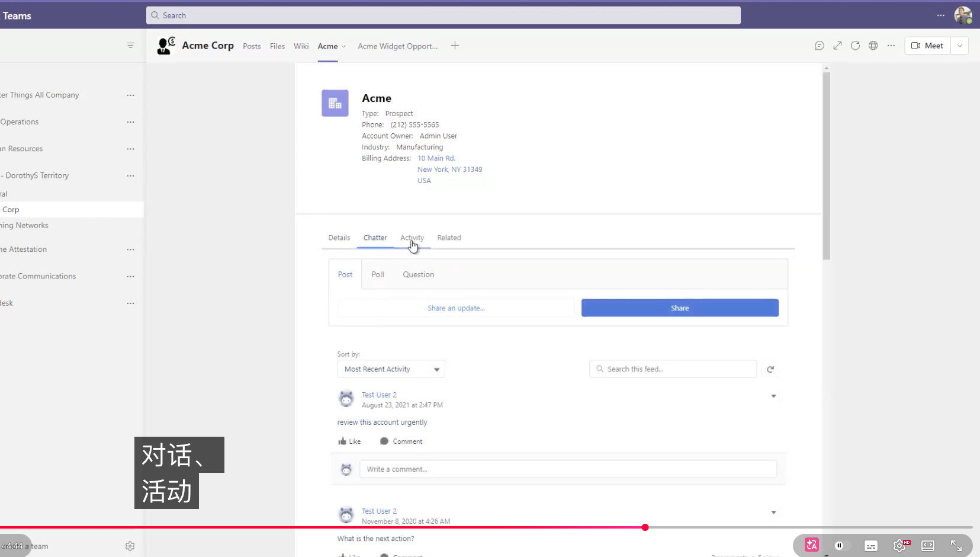Reload the Acme tab
The height and width of the screenshot is (557, 980).
[x=855, y=46]
